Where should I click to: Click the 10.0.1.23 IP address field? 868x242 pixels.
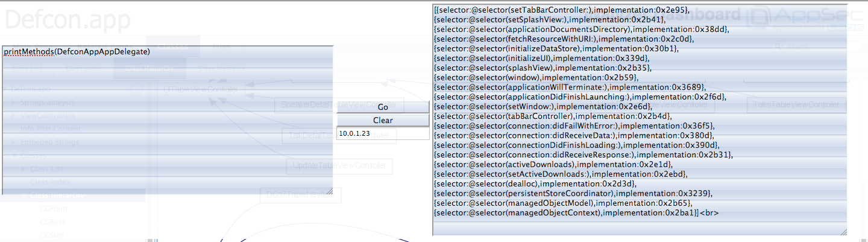coord(382,133)
